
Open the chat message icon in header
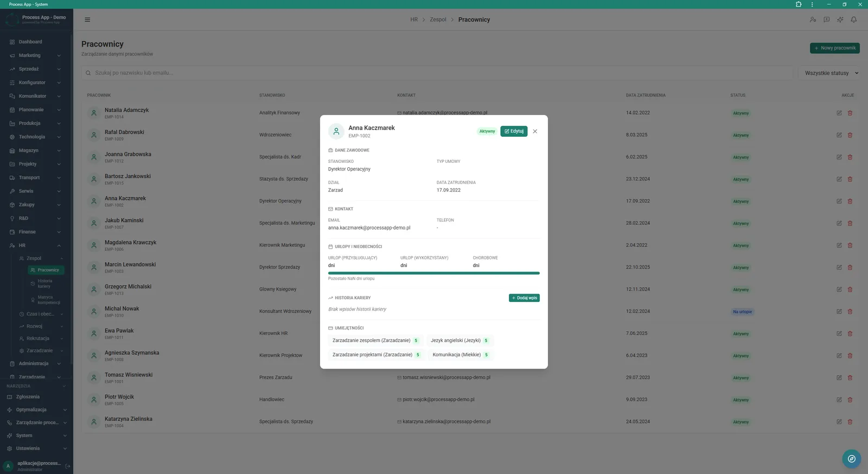click(826, 20)
